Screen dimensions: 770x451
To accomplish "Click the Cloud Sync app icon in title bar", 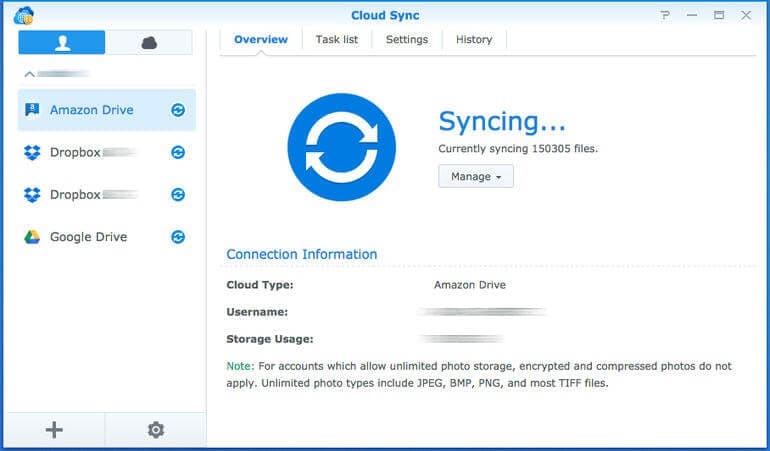I will (x=24, y=16).
